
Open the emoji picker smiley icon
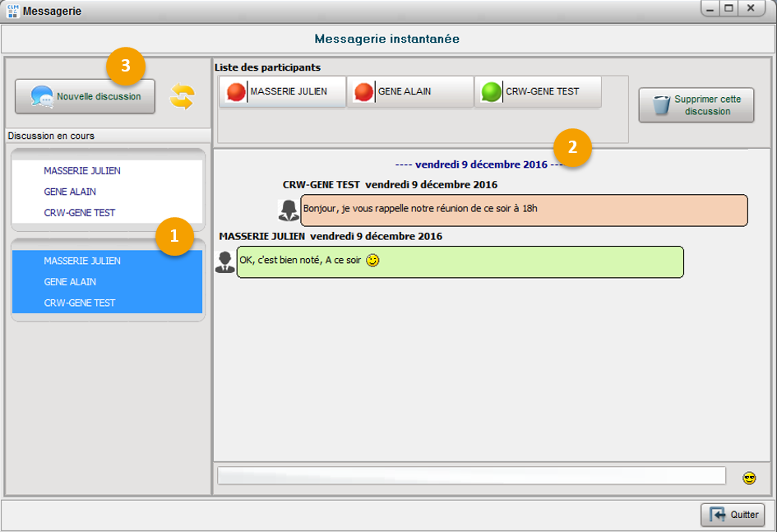click(748, 478)
